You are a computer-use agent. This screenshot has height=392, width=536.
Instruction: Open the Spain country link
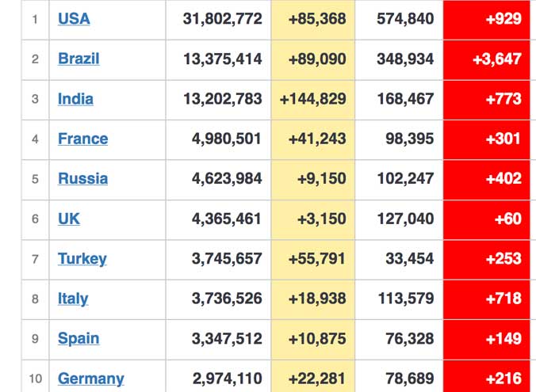click(78, 339)
